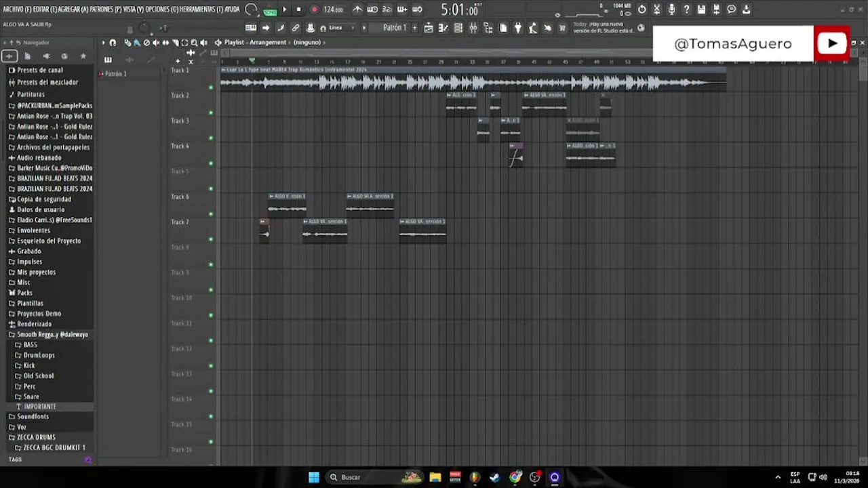Image resolution: width=868 pixels, height=488 pixels.
Task: Open the HERRAMIENTAS menu
Action: 201,9
